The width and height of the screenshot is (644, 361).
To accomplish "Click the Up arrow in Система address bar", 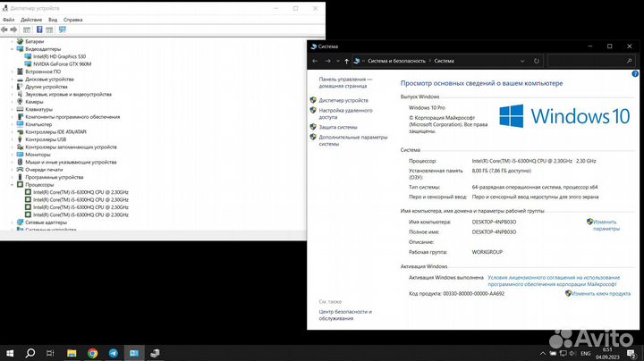I will pos(347,61).
